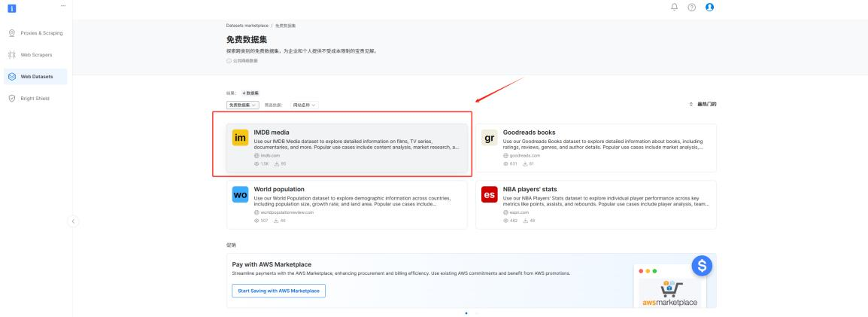Open the sidebar three-dots menu

(63, 5)
